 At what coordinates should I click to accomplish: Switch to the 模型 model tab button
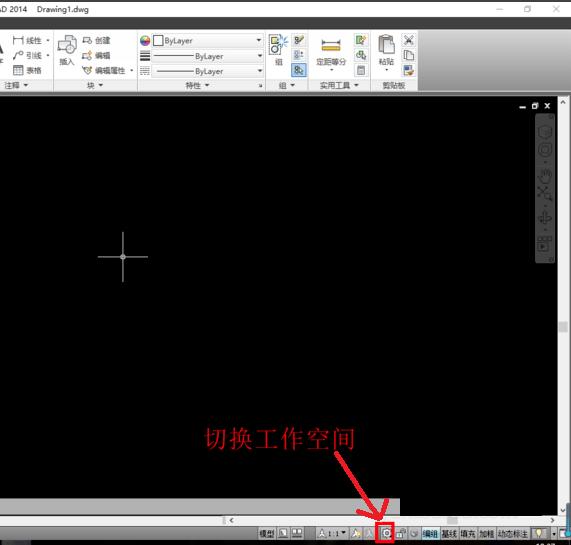pyautogui.click(x=267, y=534)
